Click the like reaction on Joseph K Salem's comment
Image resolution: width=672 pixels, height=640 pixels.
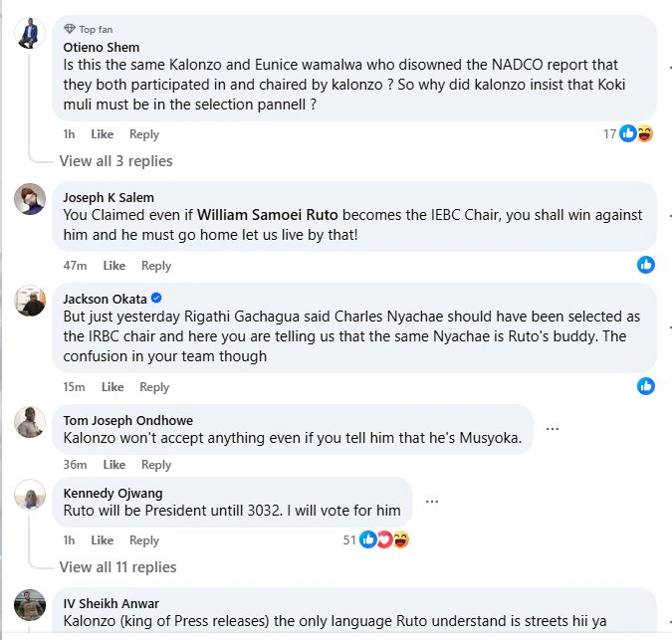click(646, 265)
